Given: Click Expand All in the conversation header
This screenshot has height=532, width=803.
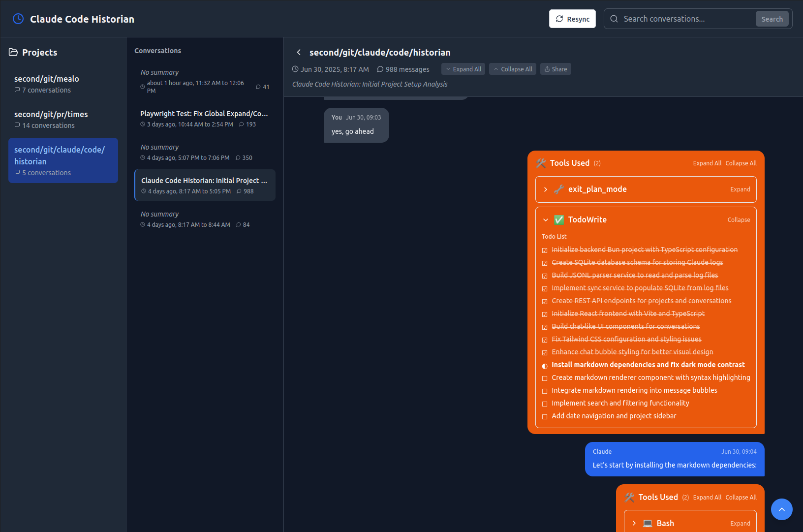Looking at the screenshot, I should point(463,69).
